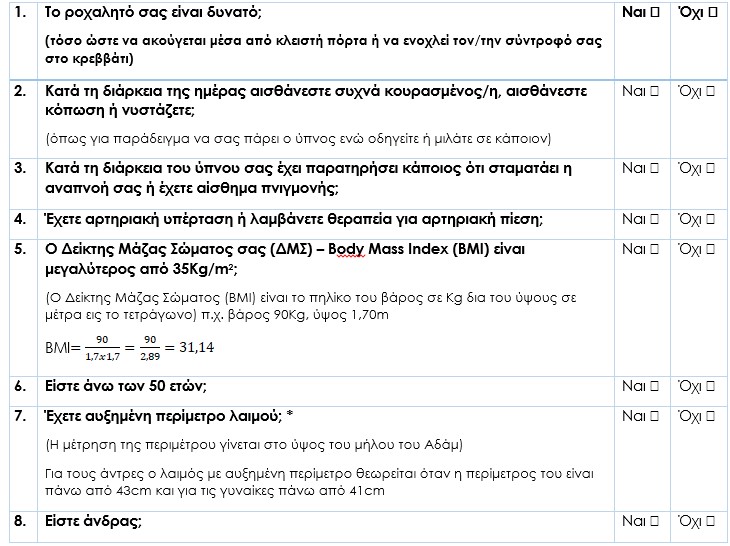
Task: Check 'Όχι' for the loud snoring question
Action: (x=710, y=17)
